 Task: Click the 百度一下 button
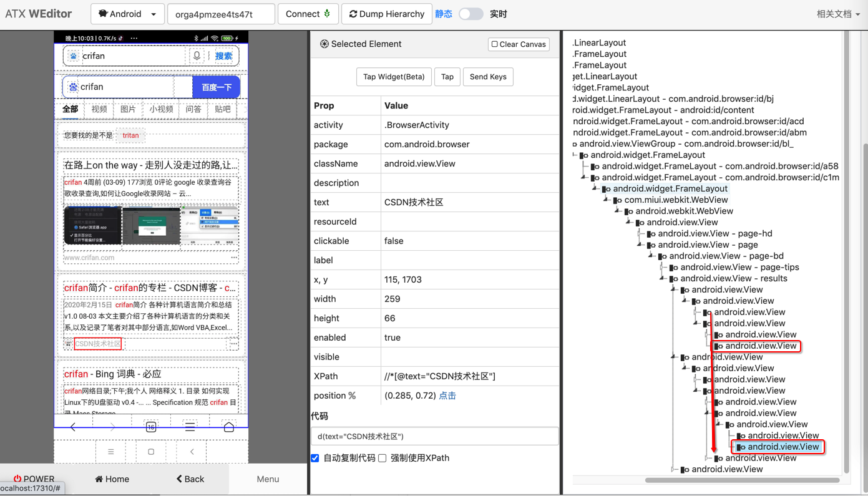(x=216, y=87)
